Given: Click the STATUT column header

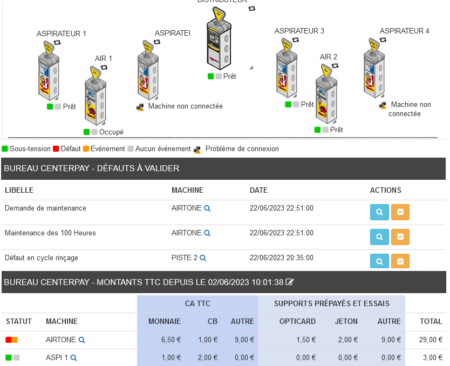Looking at the screenshot, I should [x=19, y=321].
